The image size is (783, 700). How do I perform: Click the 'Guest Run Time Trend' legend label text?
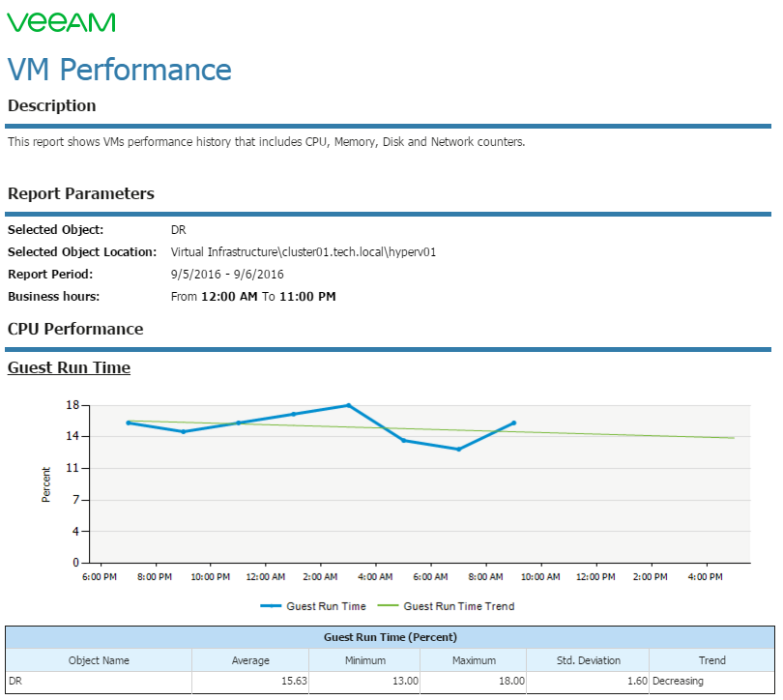[459, 606]
